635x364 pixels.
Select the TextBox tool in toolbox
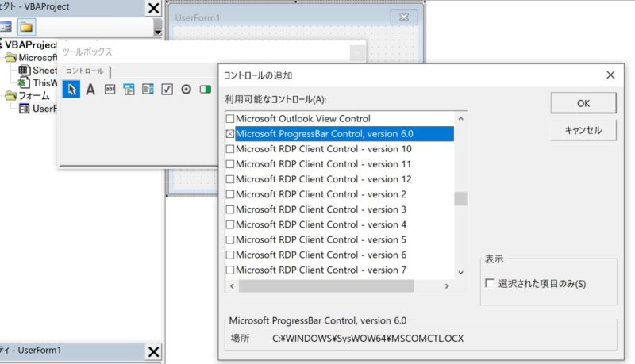tap(110, 90)
